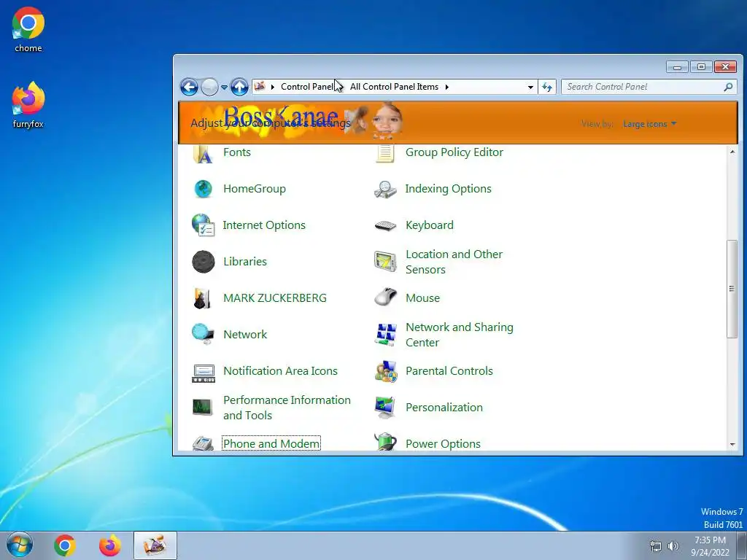
Task: Refresh the Control Panel view
Action: tap(547, 87)
